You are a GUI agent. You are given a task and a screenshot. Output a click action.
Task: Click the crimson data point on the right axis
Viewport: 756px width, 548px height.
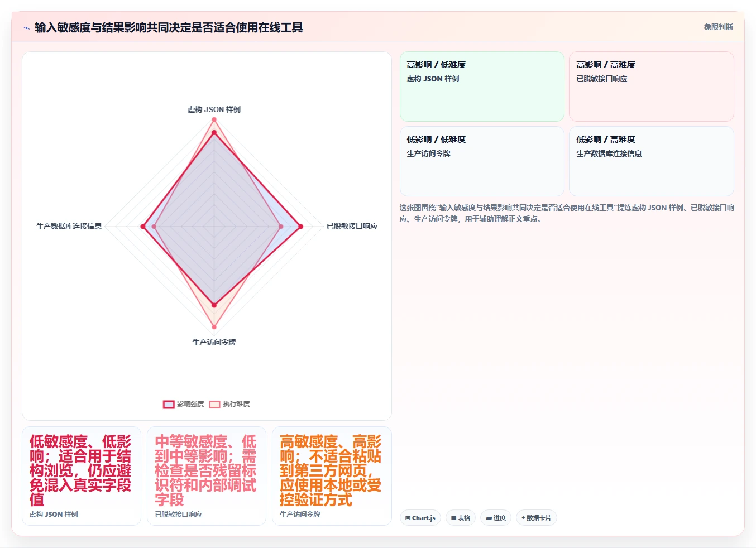pyautogui.click(x=300, y=227)
